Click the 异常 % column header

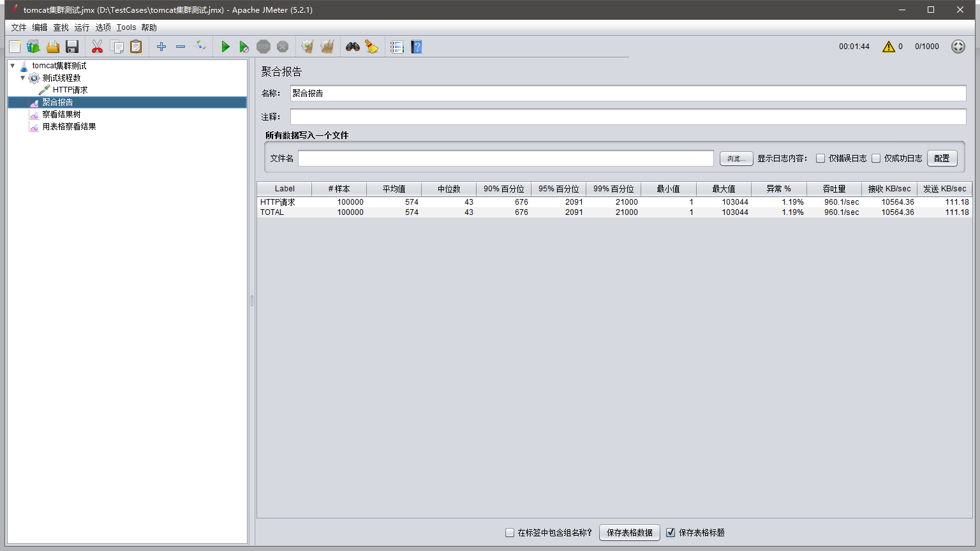click(779, 189)
